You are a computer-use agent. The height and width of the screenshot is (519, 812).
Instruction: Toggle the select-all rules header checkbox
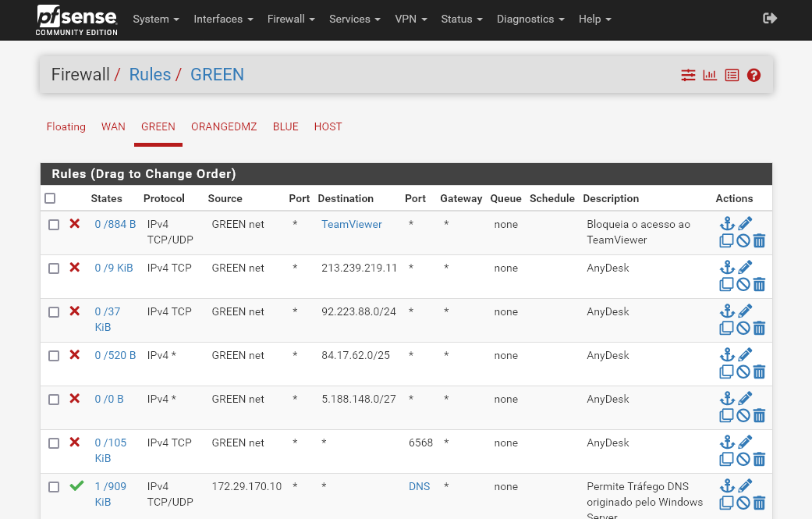coord(50,198)
